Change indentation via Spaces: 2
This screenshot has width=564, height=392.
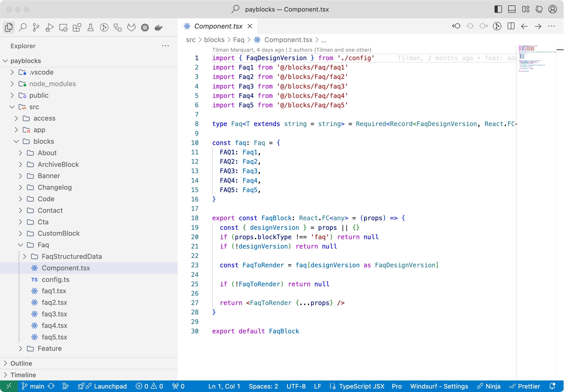pyautogui.click(x=263, y=386)
